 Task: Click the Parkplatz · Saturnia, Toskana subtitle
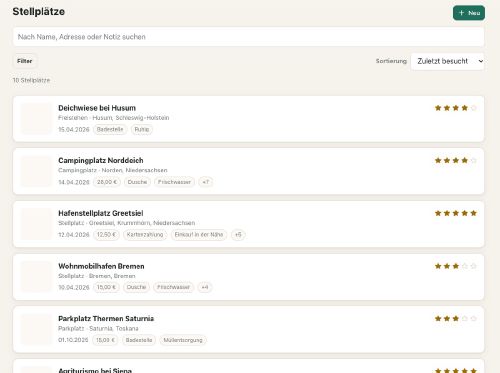pos(98,329)
